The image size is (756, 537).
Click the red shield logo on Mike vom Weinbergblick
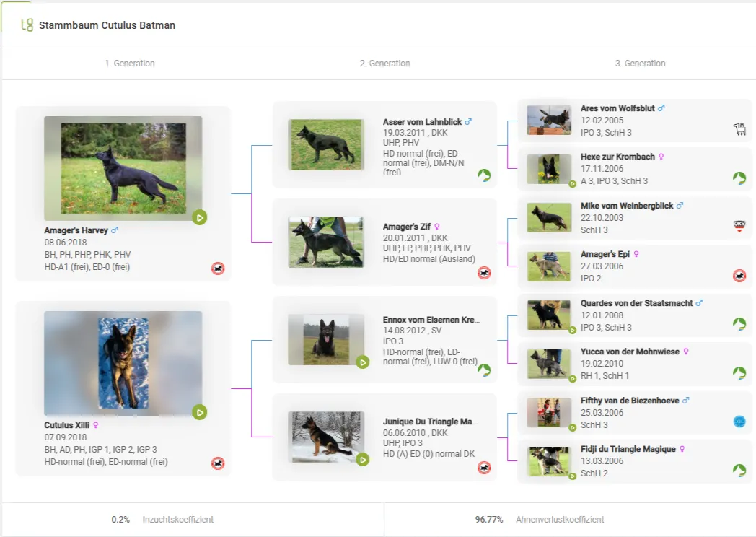point(739,227)
